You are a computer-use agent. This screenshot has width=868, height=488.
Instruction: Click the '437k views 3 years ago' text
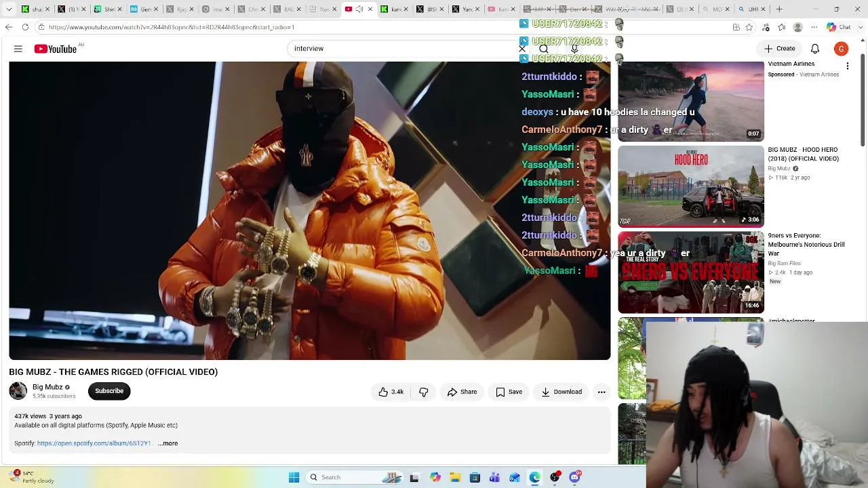pyautogui.click(x=48, y=416)
